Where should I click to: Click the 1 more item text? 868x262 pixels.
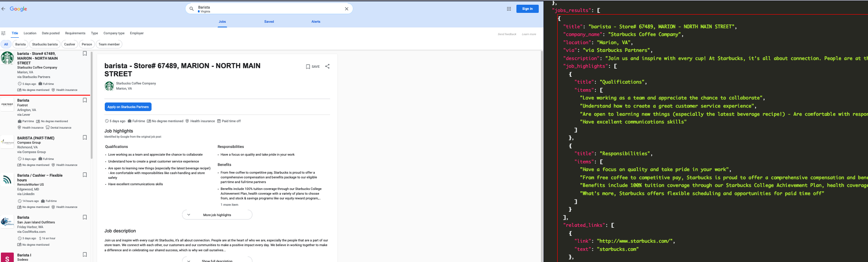pos(229,205)
